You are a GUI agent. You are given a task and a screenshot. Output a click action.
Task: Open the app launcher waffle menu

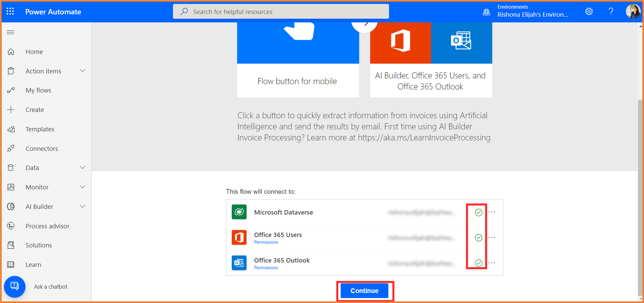[x=10, y=11]
